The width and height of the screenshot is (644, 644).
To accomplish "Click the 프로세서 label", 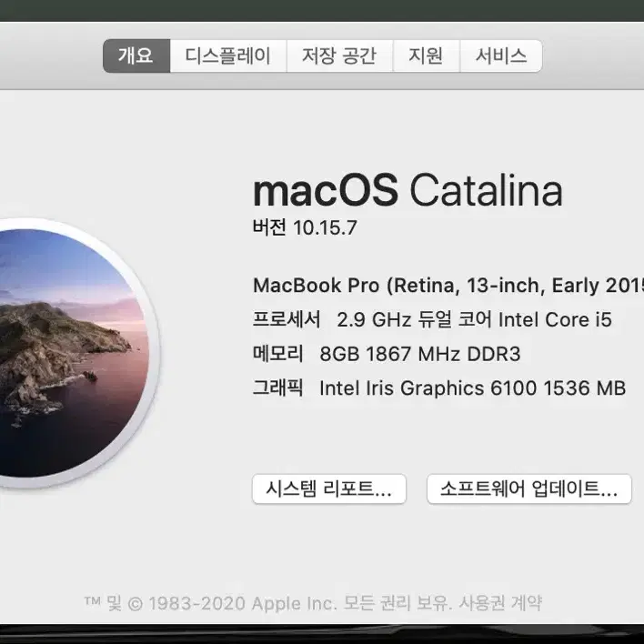I will click(287, 319).
